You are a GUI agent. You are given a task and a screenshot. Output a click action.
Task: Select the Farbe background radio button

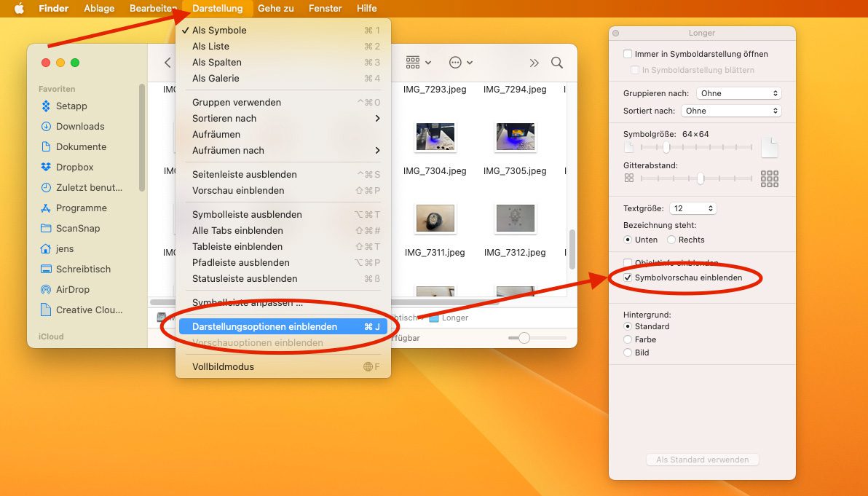[x=628, y=339]
